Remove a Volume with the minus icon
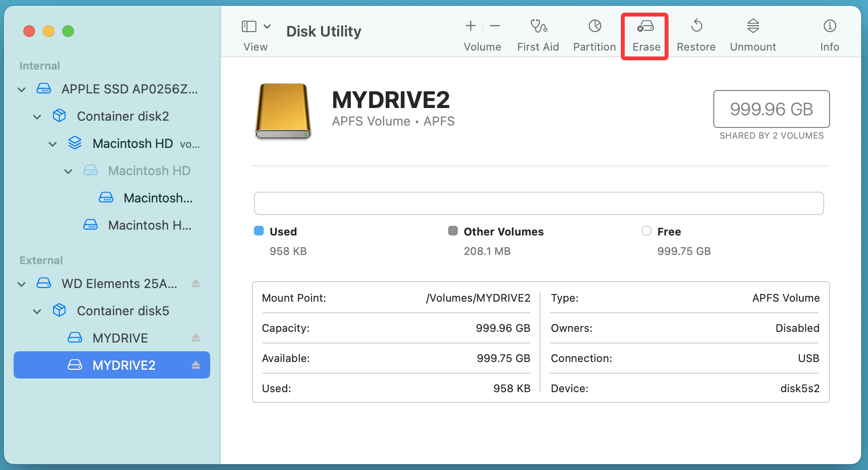The width and height of the screenshot is (868, 470). (495, 26)
